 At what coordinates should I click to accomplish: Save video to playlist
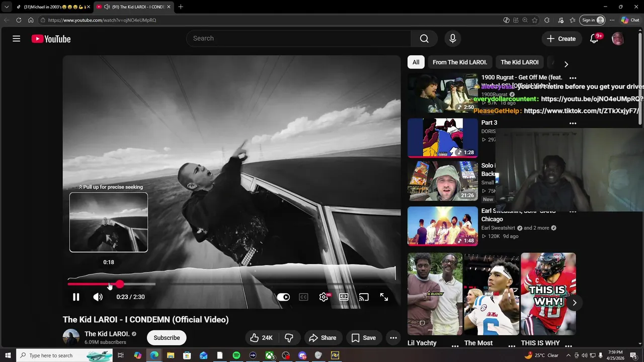(x=364, y=338)
